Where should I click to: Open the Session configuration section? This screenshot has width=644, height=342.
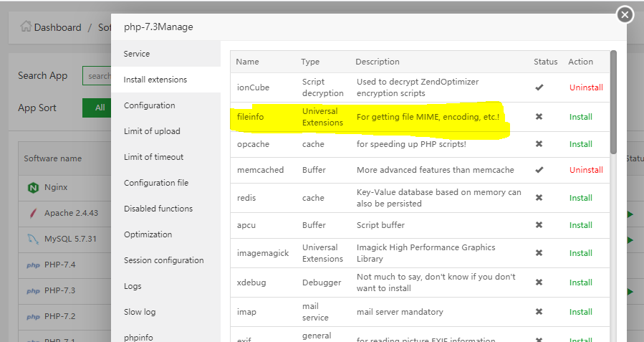point(163,260)
